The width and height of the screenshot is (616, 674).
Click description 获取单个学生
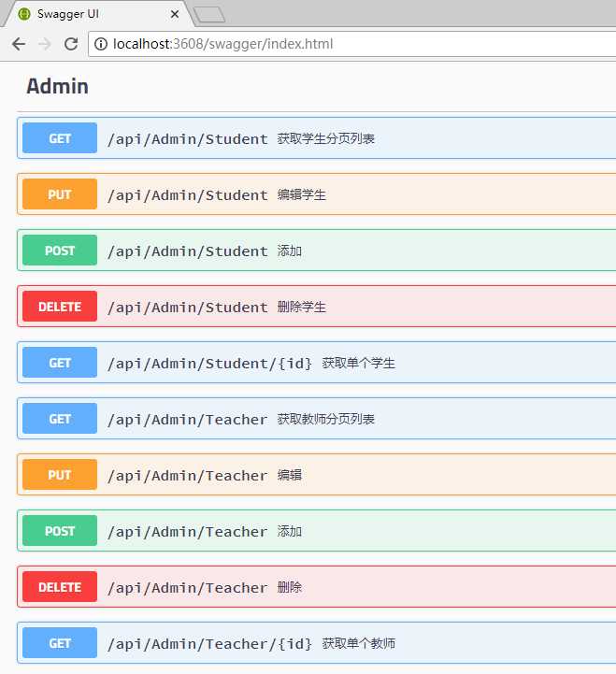[359, 364]
